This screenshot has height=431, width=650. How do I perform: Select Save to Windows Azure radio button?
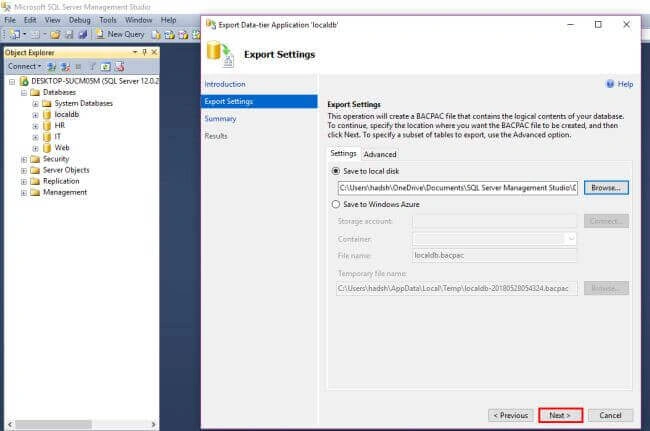click(336, 204)
